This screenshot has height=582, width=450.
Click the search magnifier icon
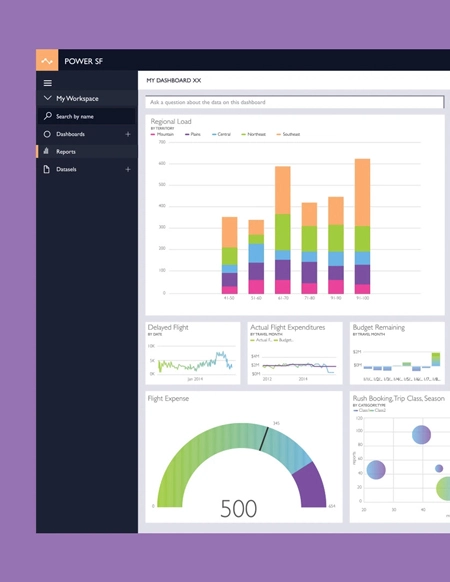48,116
